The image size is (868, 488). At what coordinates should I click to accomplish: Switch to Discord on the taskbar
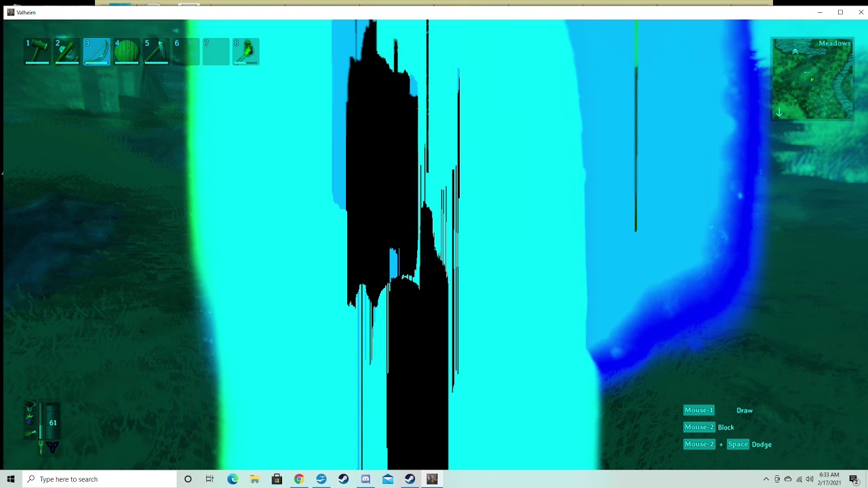(x=366, y=479)
